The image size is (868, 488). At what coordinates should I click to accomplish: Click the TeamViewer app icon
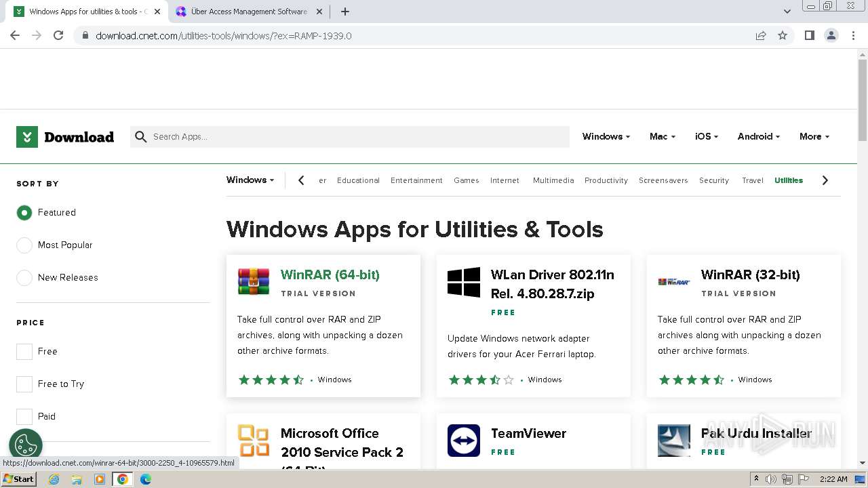point(464,441)
